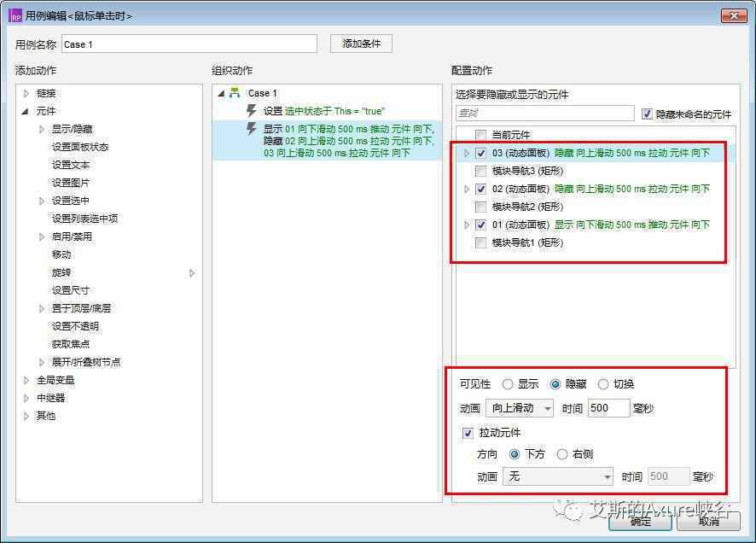Screen dimensions: 756x543
Task: Close the 用例编辑 dialog window
Action: coord(733,16)
